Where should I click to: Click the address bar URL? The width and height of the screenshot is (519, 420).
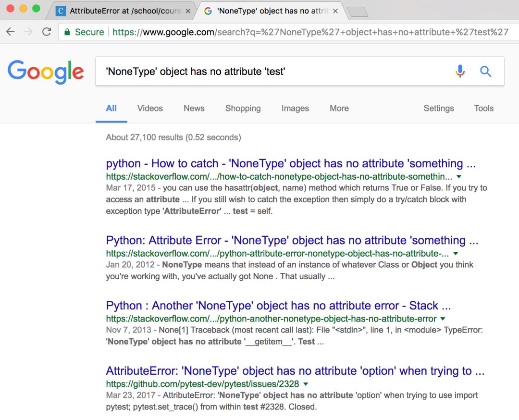click(x=310, y=32)
